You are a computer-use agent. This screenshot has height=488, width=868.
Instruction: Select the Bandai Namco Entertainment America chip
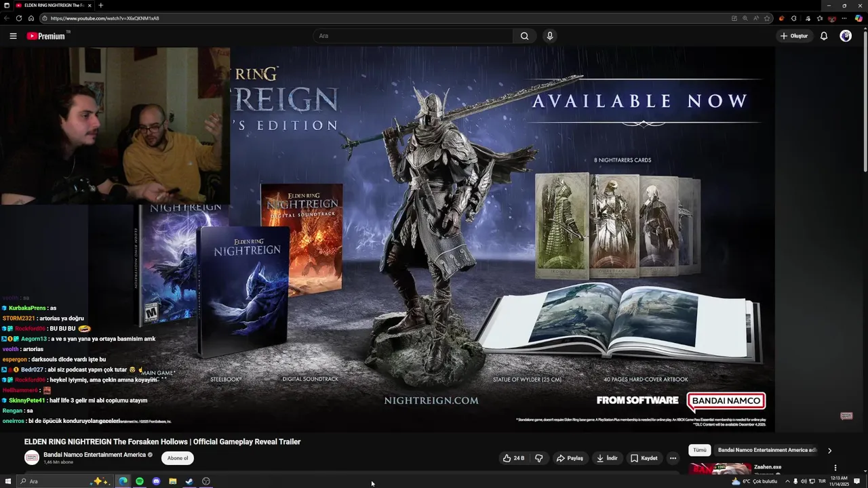767,450
